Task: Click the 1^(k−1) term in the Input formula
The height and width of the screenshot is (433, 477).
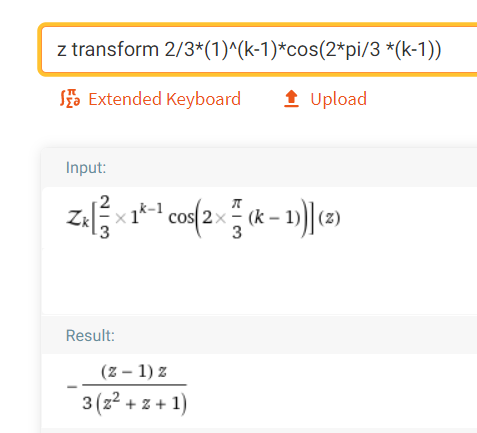Action: [146, 215]
